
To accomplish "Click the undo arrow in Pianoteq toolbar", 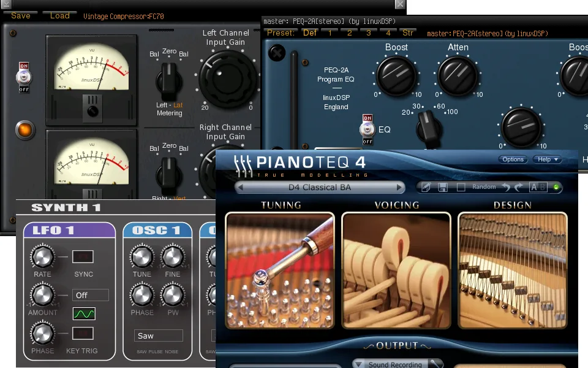I will tap(506, 187).
